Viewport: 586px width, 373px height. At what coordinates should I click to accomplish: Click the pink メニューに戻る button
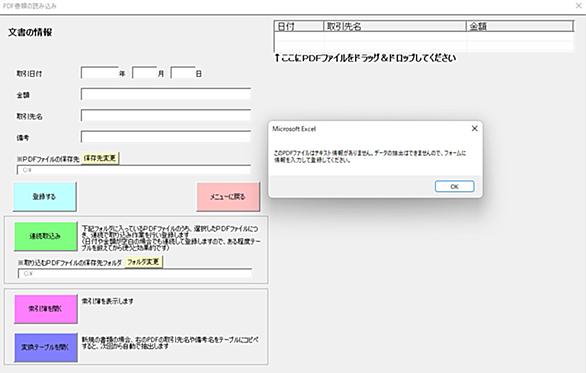(x=228, y=197)
